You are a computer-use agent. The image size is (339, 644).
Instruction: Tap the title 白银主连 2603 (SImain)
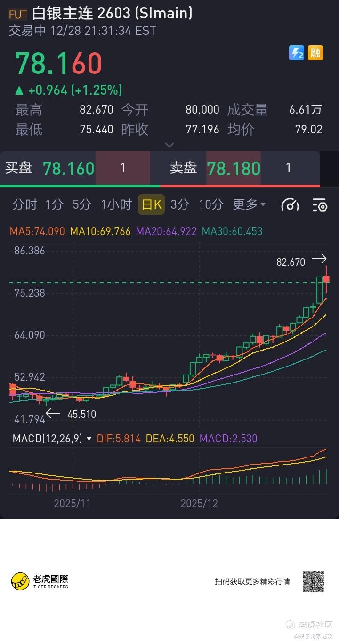[113, 14]
